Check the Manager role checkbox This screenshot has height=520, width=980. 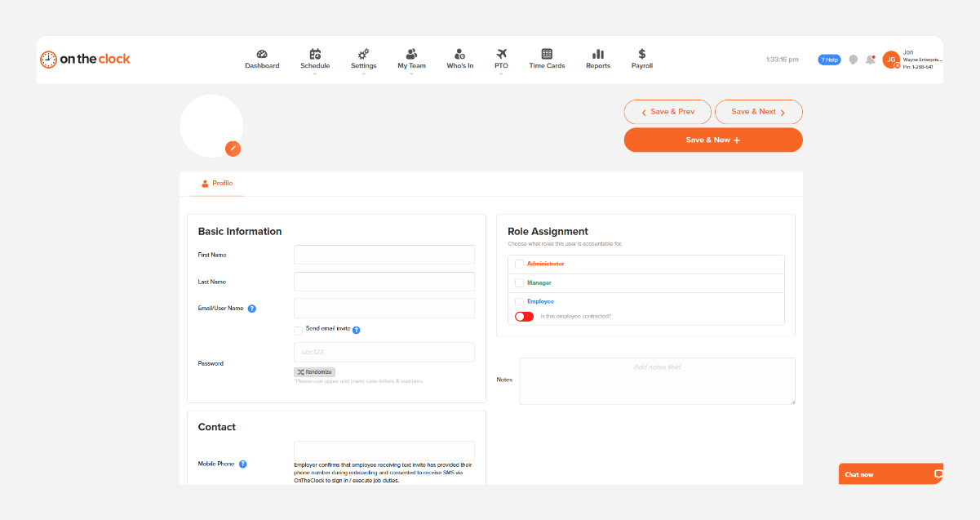pos(519,282)
